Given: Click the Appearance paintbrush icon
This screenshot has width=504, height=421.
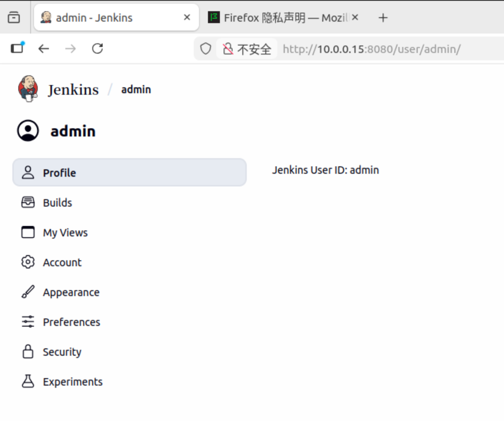Looking at the screenshot, I should tap(28, 292).
